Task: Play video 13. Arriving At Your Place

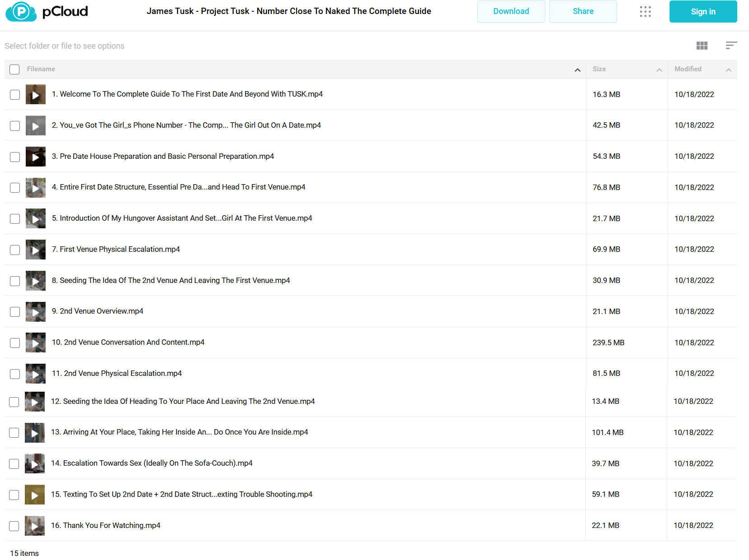Action: (x=35, y=433)
